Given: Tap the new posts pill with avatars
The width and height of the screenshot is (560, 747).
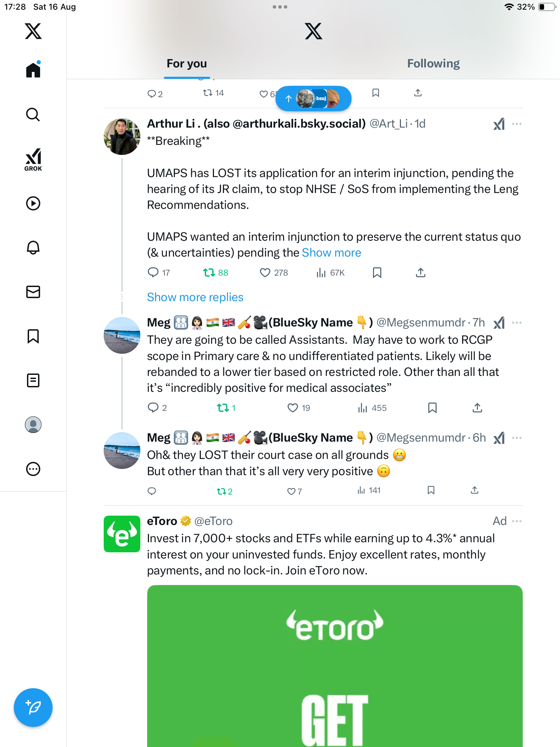Looking at the screenshot, I should point(313,99).
